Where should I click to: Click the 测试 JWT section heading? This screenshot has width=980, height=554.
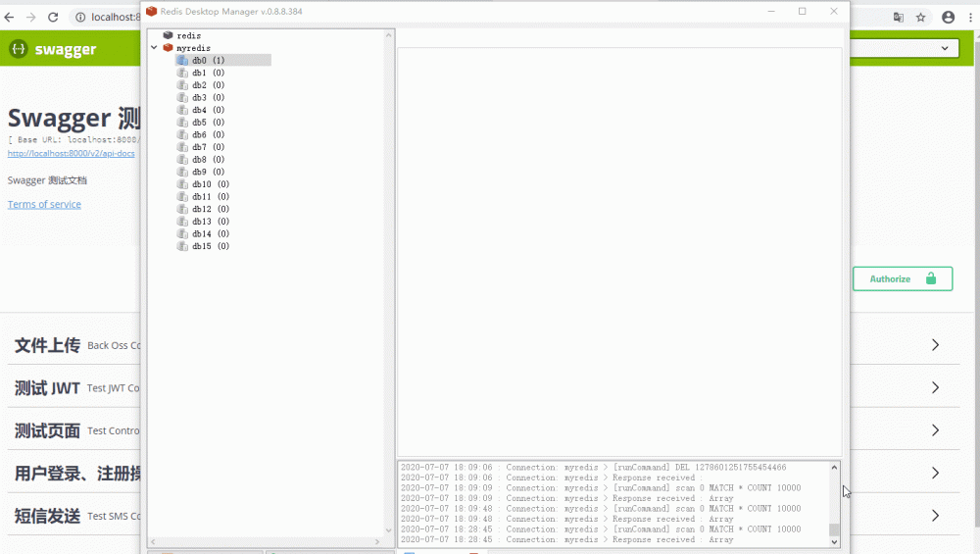click(47, 387)
